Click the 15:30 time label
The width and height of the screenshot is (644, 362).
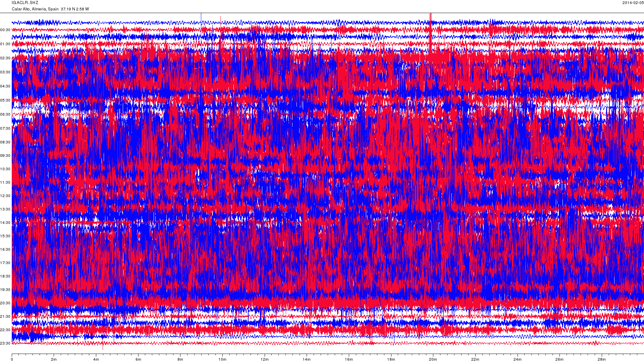[5, 236]
